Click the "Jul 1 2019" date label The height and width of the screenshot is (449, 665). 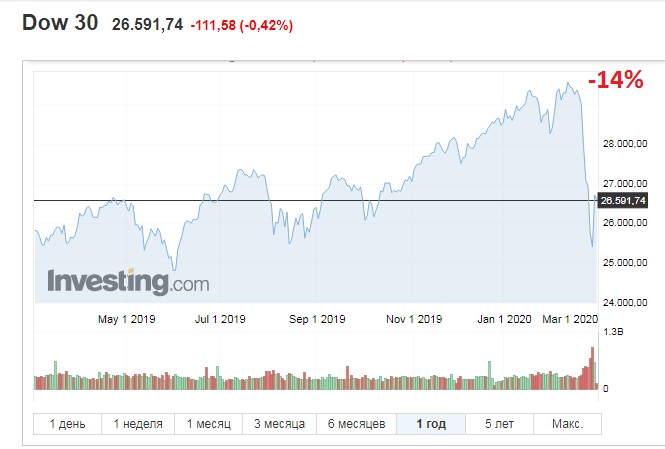coord(220,319)
